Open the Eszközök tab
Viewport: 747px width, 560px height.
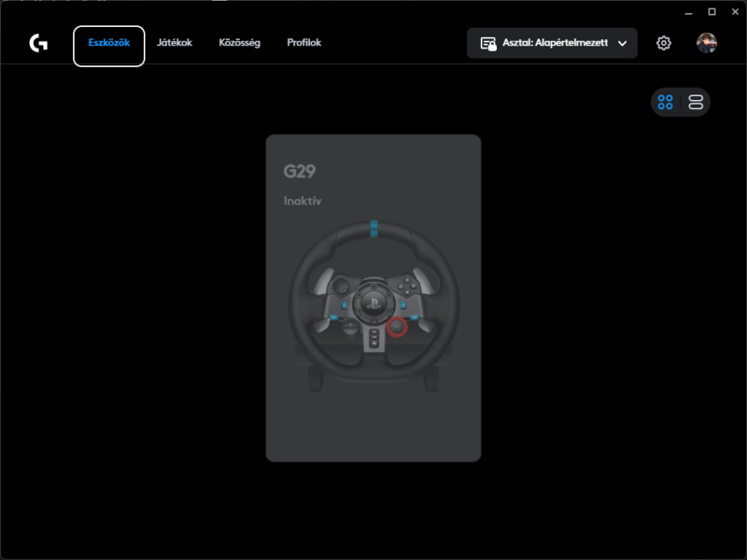coord(108,46)
